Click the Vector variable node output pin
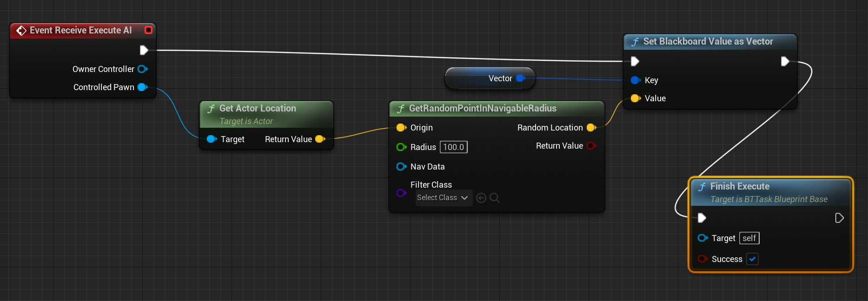Image resolution: width=868 pixels, height=301 pixels. pos(521,78)
